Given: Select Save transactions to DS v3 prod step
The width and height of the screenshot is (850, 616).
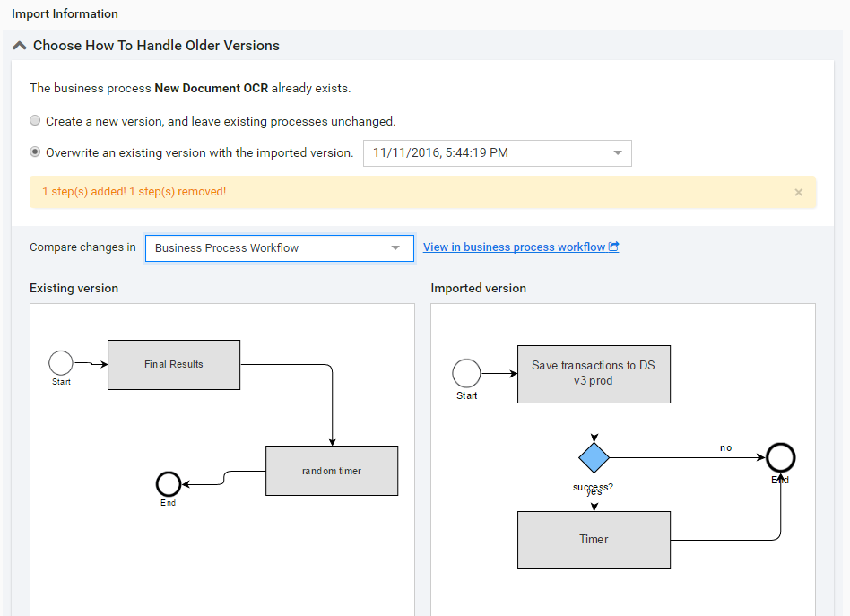Looking at the screenshot, I should click(x=594, y=374).
